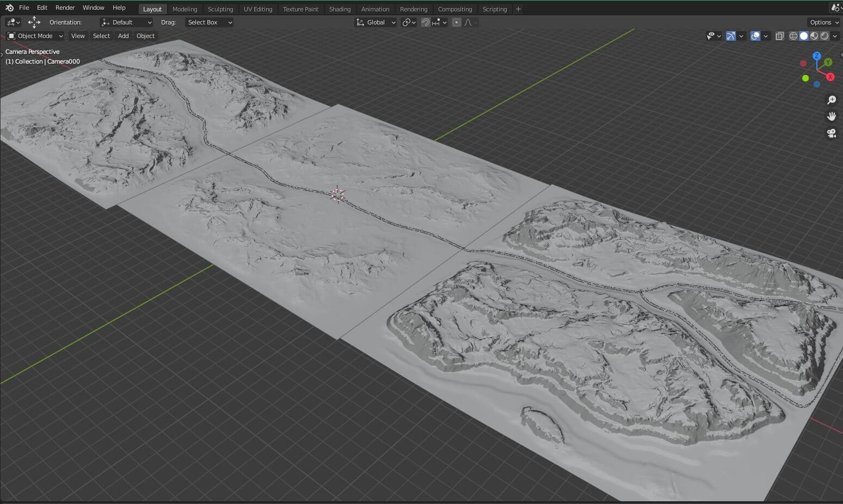Toggle viewport overlays display

click(x=755, y=36)
